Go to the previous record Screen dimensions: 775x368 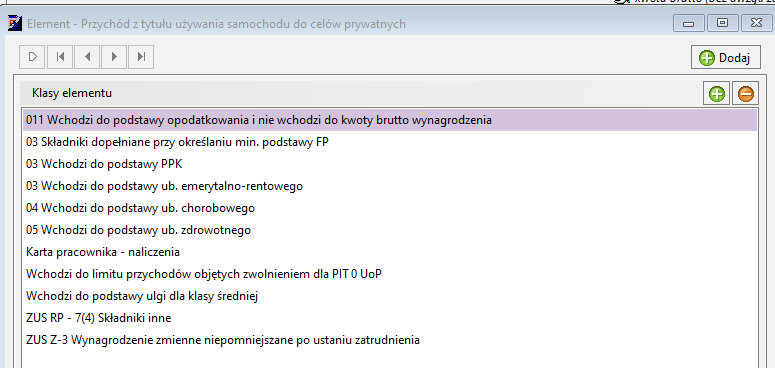coord(87,57)
